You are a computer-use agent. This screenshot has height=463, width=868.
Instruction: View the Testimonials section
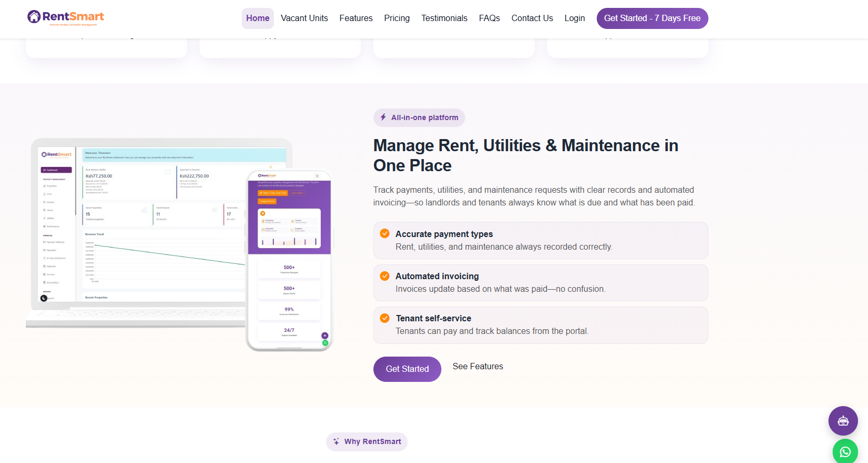pos(444,18)
